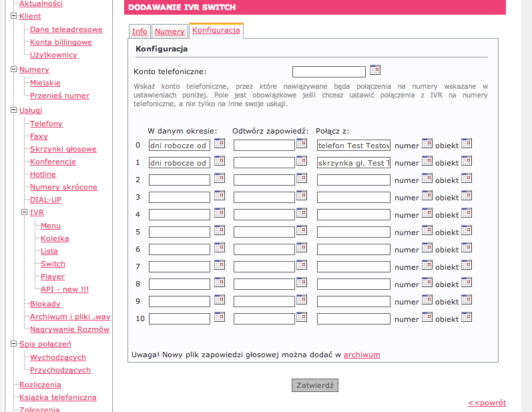The width and height of the screenshot is (532, 412).
Task: Click row 0 'telefon Test Testow' field
Action: [x=354, y=146]
